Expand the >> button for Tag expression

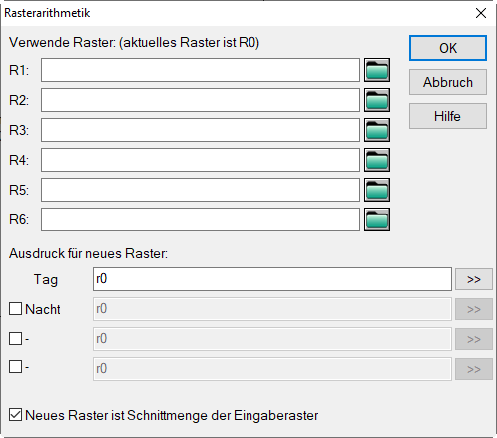(x=474, y=279)
